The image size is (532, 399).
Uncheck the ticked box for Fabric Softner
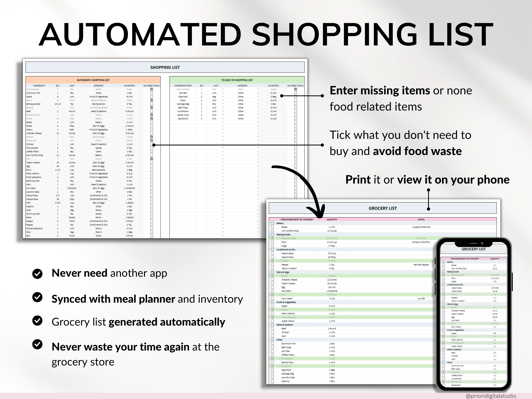pyautogui.click(x=296, y=89)
